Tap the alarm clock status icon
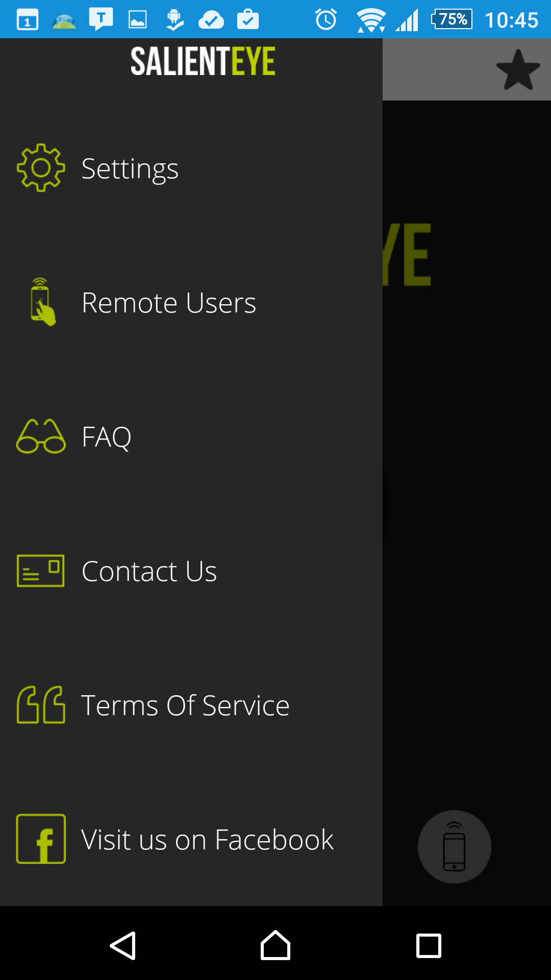Screen dimensions: 551x980 click(x=326, y=19)
